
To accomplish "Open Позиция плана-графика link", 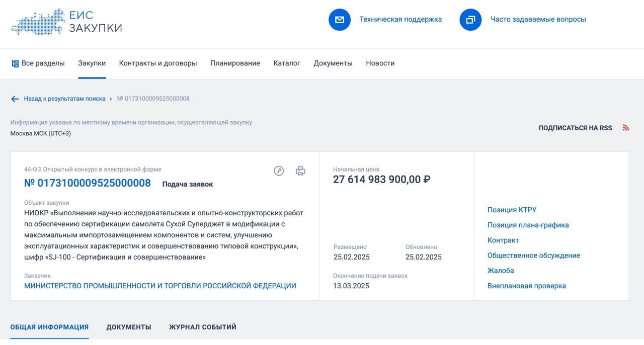I will 528,225.
